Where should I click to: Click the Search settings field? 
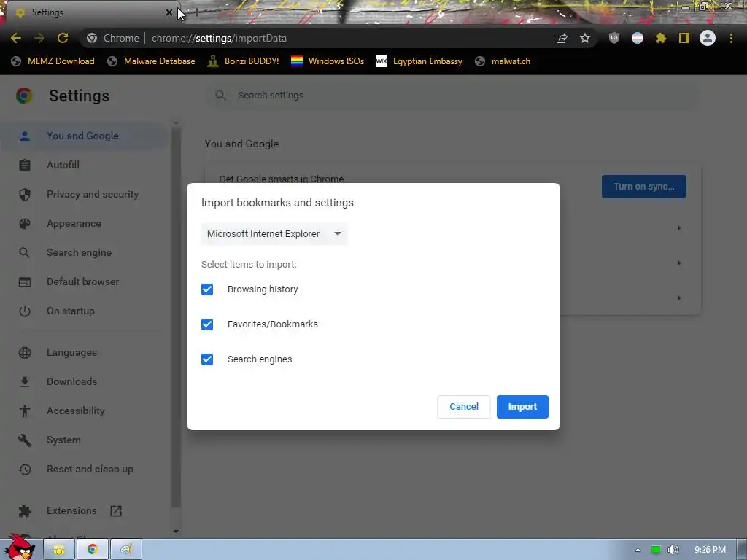click(452, 96)
